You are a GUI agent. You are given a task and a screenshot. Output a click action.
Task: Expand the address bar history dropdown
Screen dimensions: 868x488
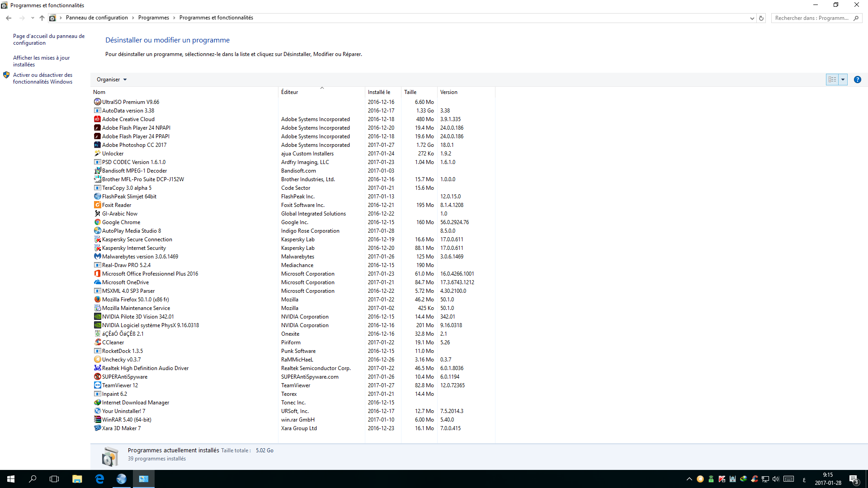[x=752, y=18]
